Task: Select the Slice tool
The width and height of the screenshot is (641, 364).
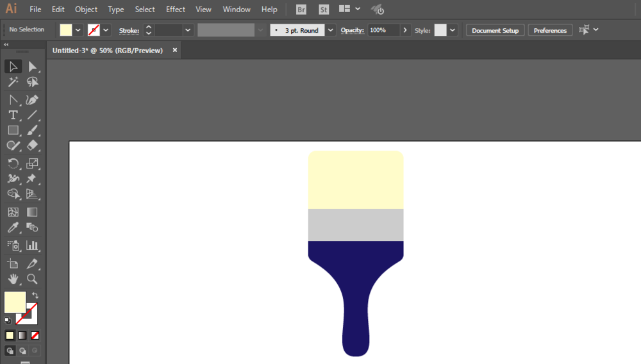Action: (32, 264)
